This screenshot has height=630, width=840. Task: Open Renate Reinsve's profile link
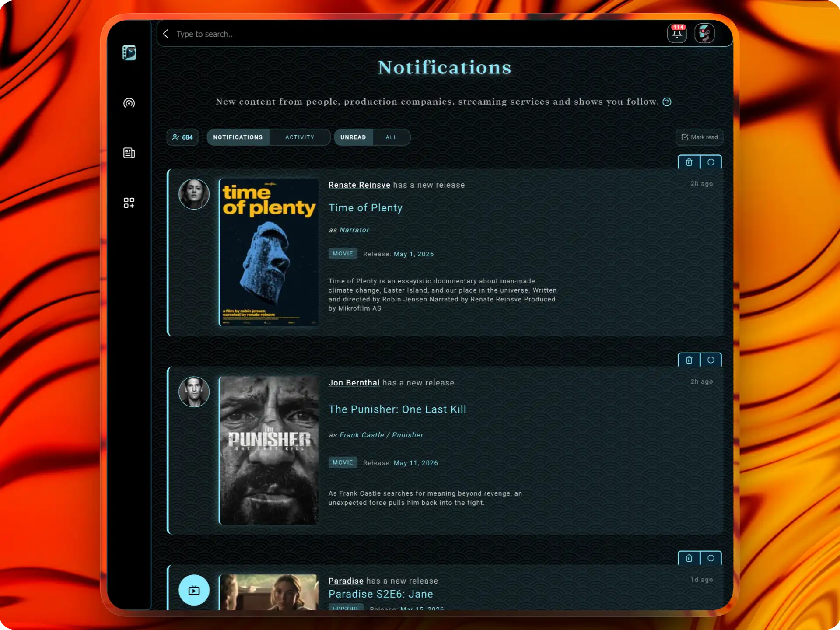click(x=359, y=185)
